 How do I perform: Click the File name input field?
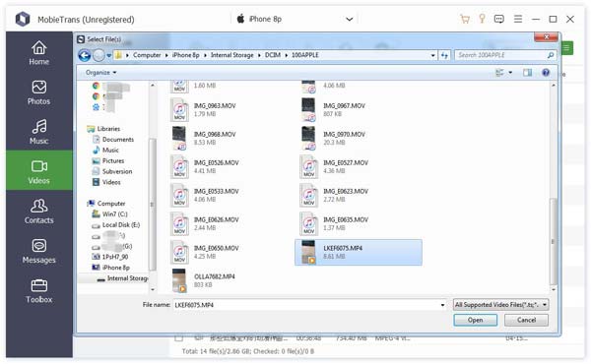point(306,305)
